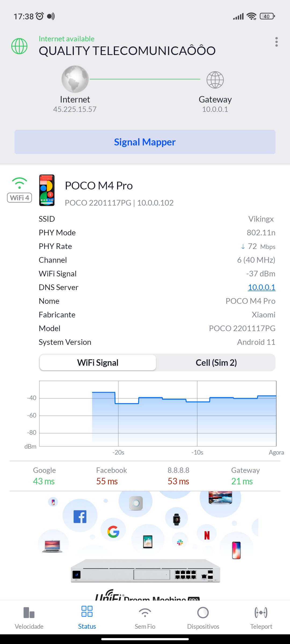Tap the Facebook bubble icon

[x=80, y=517]
